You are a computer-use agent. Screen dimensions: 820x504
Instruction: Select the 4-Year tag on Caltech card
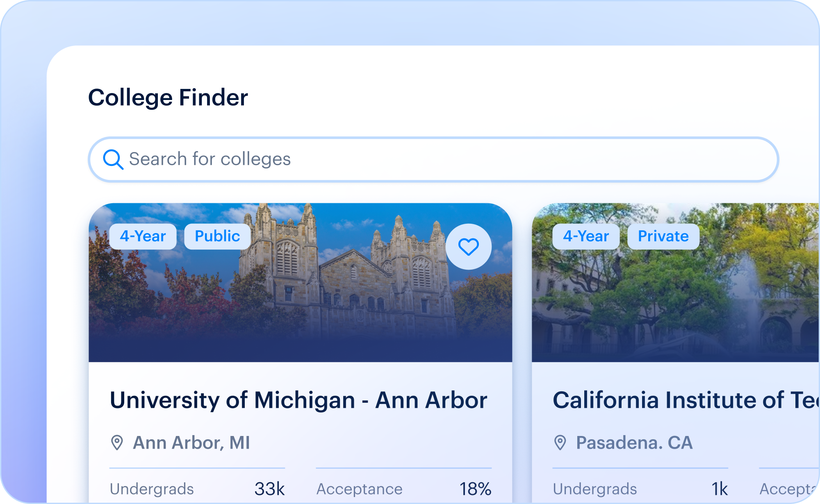[586, 236]
